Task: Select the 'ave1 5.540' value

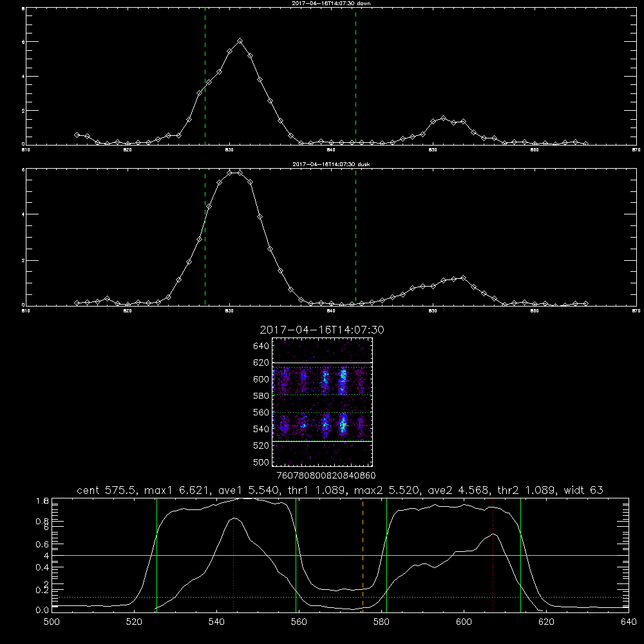Action: point(248,490)
